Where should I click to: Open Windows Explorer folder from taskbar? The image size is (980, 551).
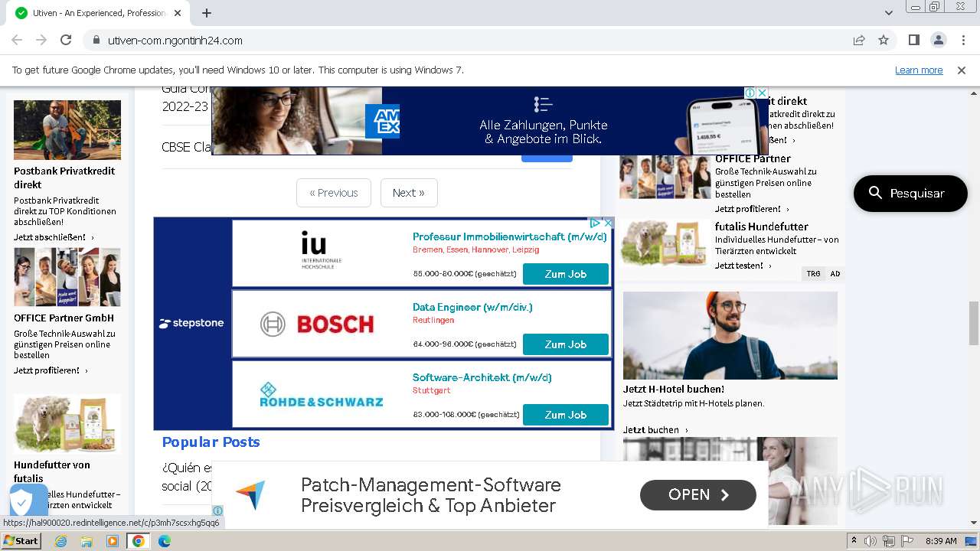[87, 541]
